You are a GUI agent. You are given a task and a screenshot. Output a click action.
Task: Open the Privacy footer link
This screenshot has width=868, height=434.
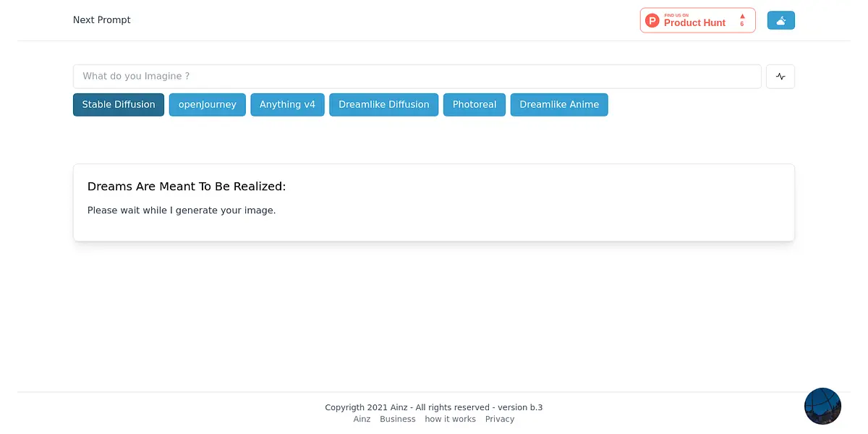click(500, 420)
